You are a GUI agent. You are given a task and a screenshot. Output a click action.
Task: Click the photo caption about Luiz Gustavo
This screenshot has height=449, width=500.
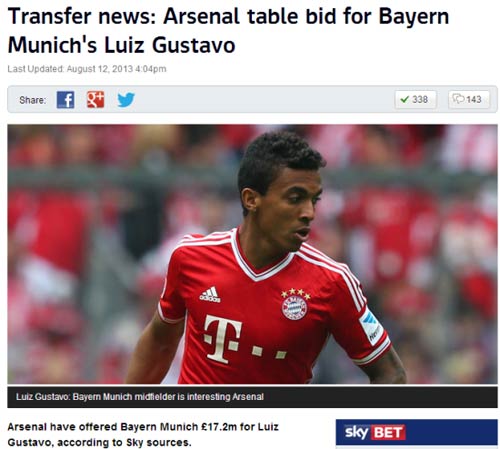coord(140,397)
